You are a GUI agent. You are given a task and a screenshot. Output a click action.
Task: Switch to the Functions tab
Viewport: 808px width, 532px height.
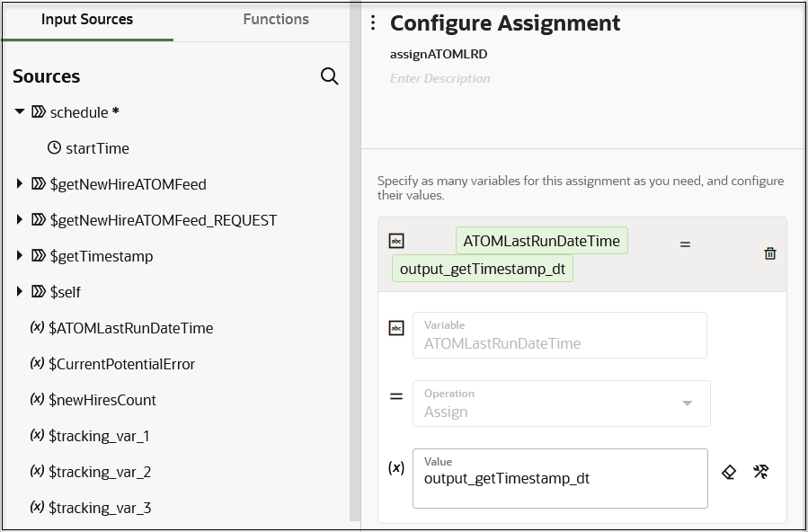[276, 20]
